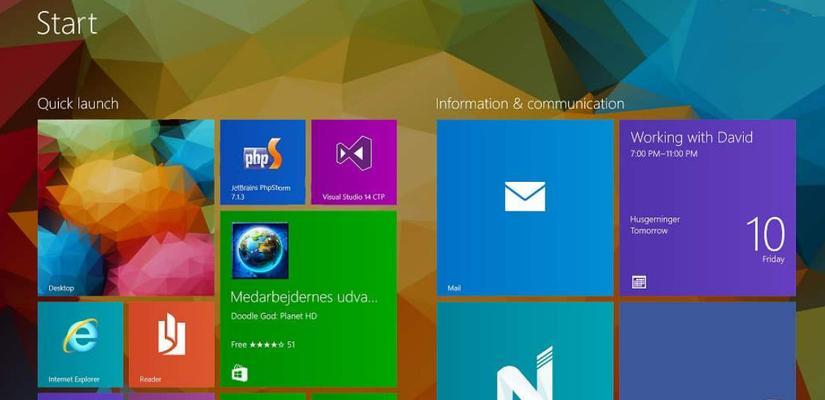The height and width of the screenshot is (400, 825).
Task: Open the Desktop tile
Action: tap(126, 208)
